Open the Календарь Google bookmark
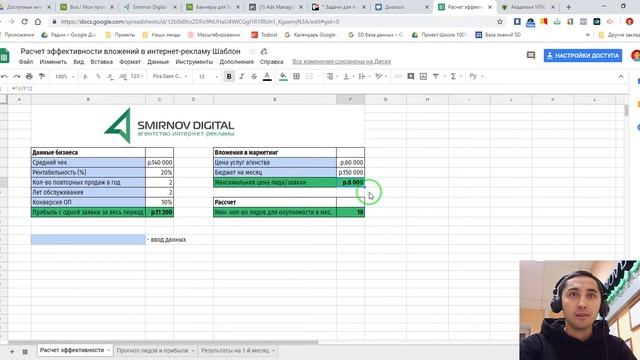Viewport: 640px width, 360px height. click(x=310, y=35)
